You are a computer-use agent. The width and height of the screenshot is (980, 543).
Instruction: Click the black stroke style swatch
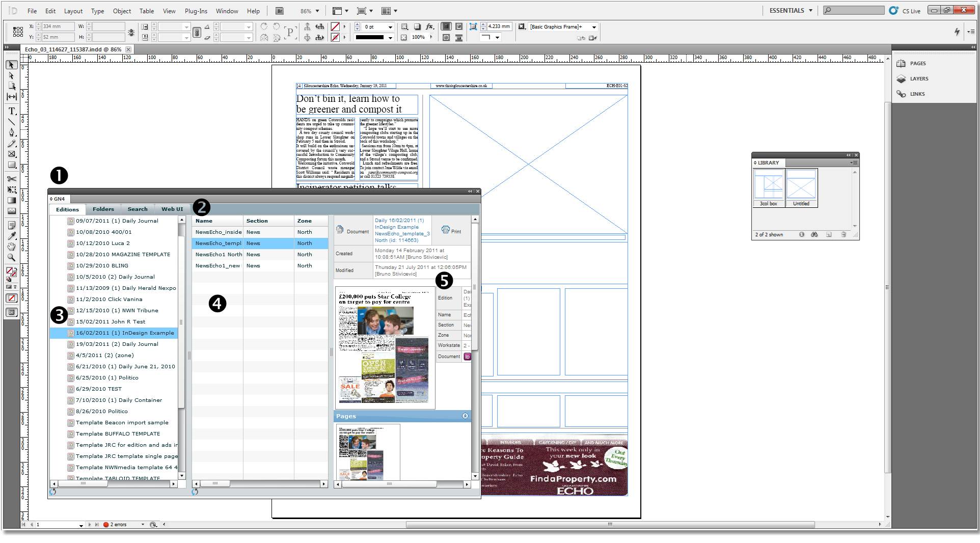[370, 37]
